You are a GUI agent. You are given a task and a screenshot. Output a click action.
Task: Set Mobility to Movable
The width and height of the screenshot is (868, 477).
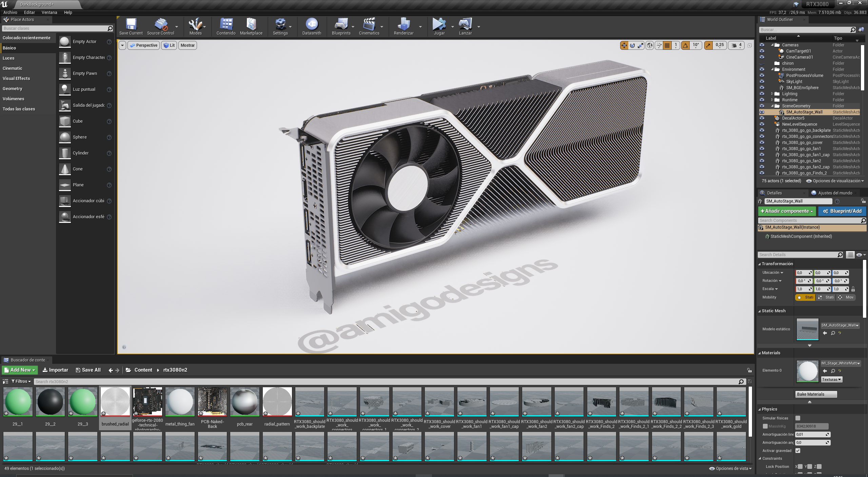point(846,297)
